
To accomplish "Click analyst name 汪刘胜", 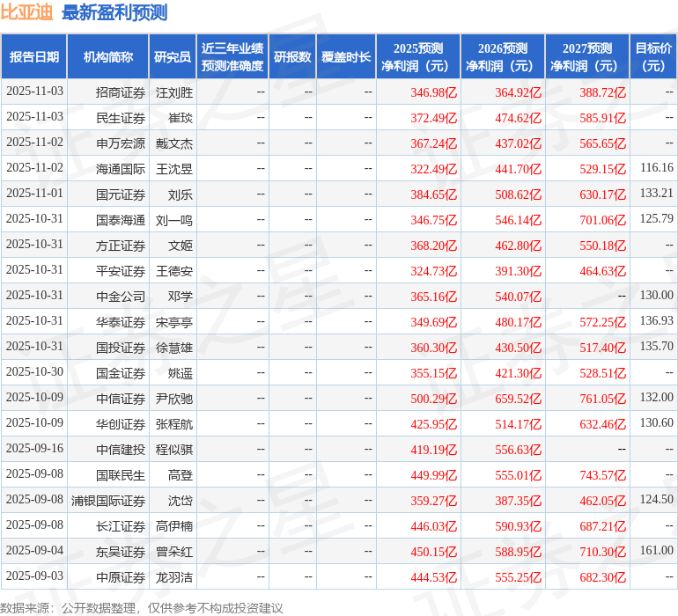I will (x=173, y=92).
